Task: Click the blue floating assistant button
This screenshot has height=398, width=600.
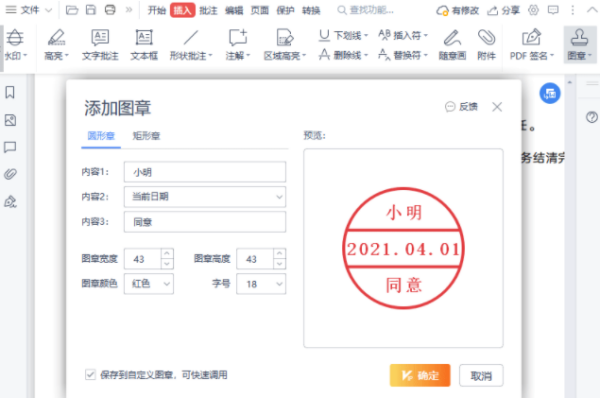Action: click(550, 93)
